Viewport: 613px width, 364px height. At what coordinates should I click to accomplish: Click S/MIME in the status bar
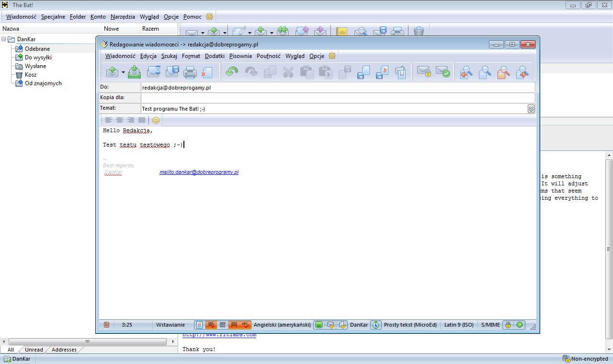tap(490, 325)
